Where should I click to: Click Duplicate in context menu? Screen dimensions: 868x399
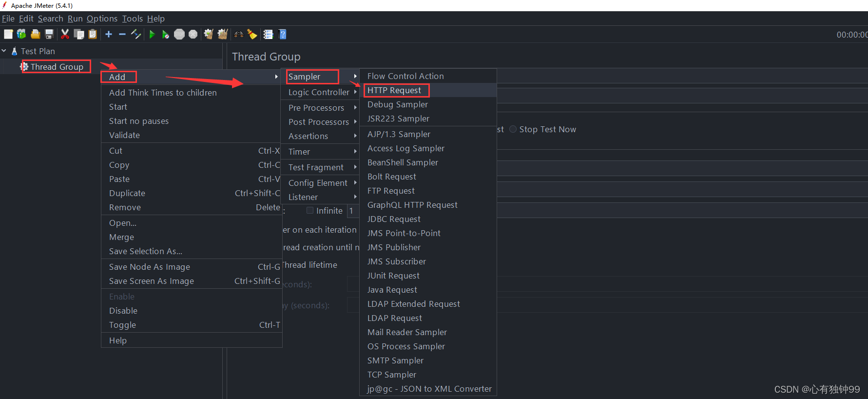pyautogui.click(x=192, y=193)
